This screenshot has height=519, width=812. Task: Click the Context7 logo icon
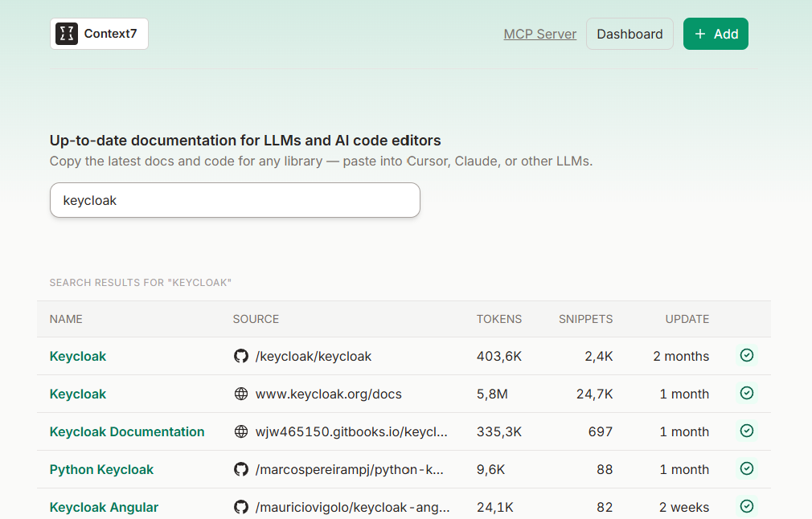(67, 34)
